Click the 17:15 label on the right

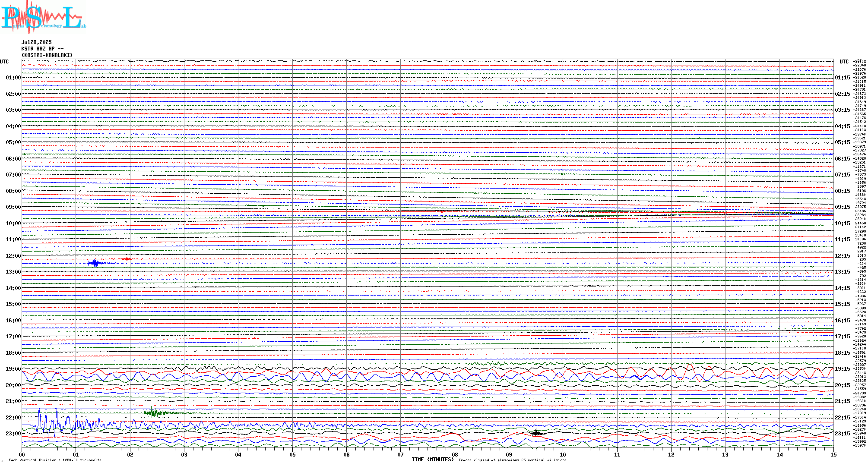tap(843, 337)
